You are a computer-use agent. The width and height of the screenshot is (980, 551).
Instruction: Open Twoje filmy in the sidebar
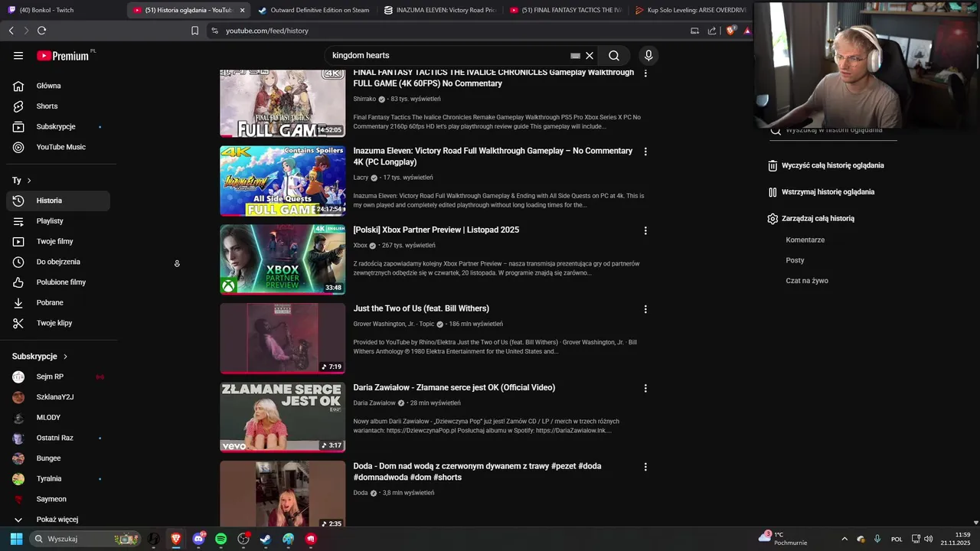tap(58, 241)
